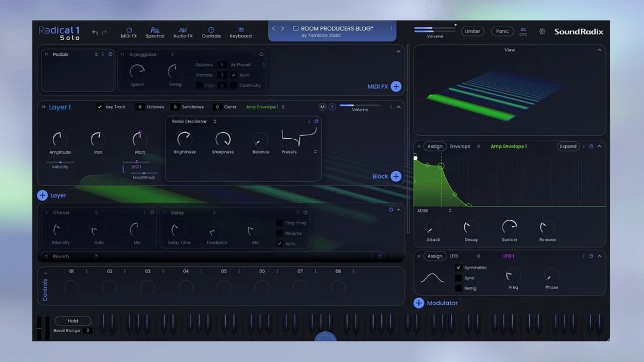Add a MIDI FX block with plus
The image size is (644, 362).
[396, 86]
